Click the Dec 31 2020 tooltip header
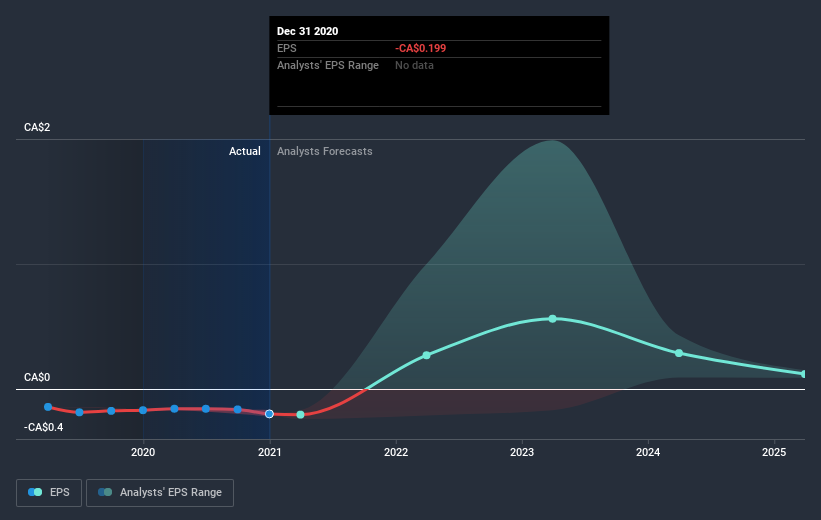Viewport: 821px width, 520px height. point(307,31)
